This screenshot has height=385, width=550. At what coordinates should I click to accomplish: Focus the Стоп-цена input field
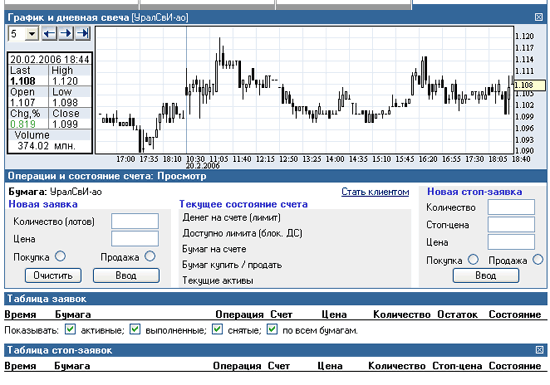point(511,224)
